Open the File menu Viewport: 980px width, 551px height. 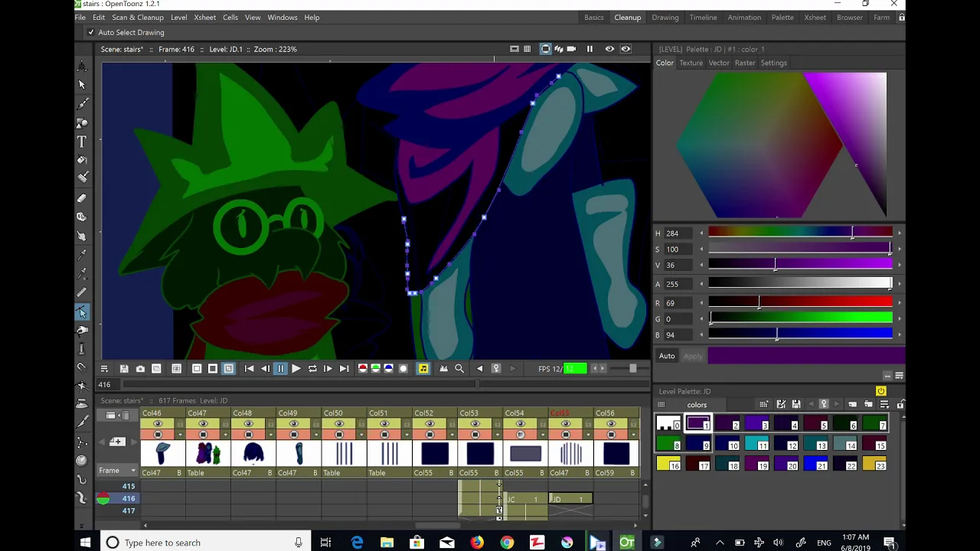[x=80, y=17]
